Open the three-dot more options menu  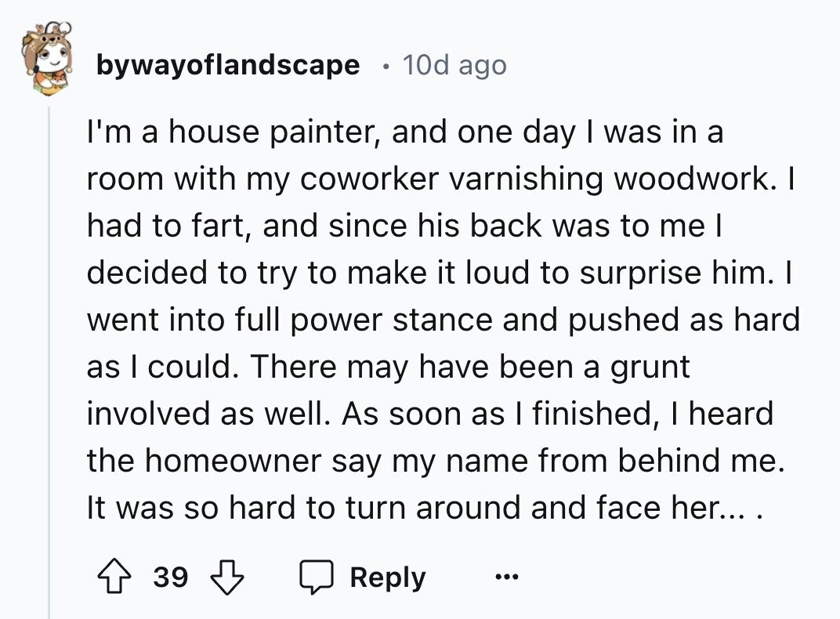tap(505, 579)
